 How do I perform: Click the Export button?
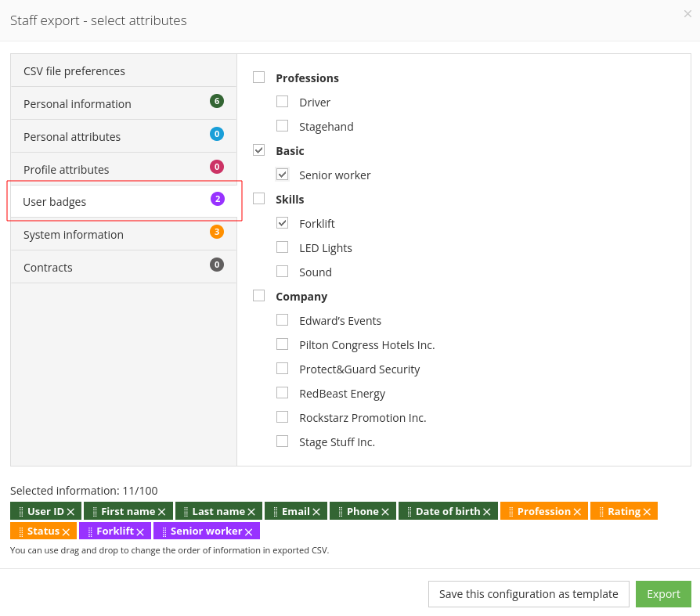[x=663, y=594]
